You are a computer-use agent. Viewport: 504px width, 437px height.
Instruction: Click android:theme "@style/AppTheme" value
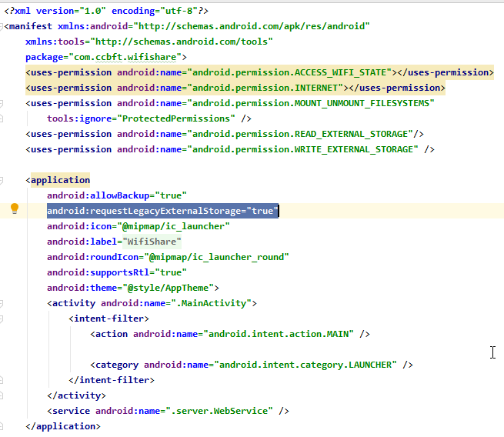click(168, 288)
